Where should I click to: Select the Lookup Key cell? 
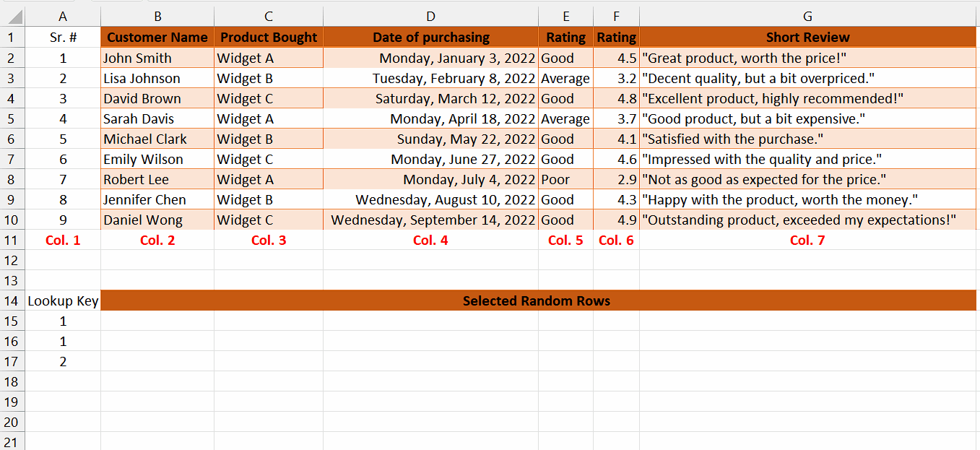point(63,300)
